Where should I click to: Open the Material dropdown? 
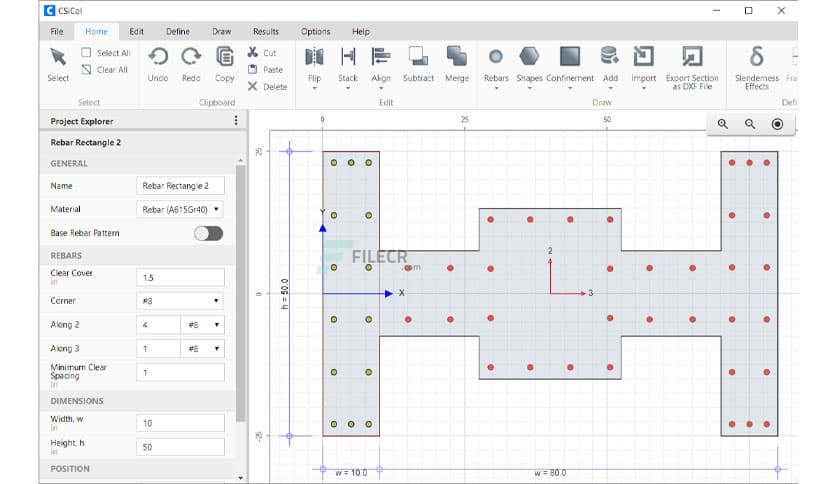pyautogui.click(x=180, y=209)
